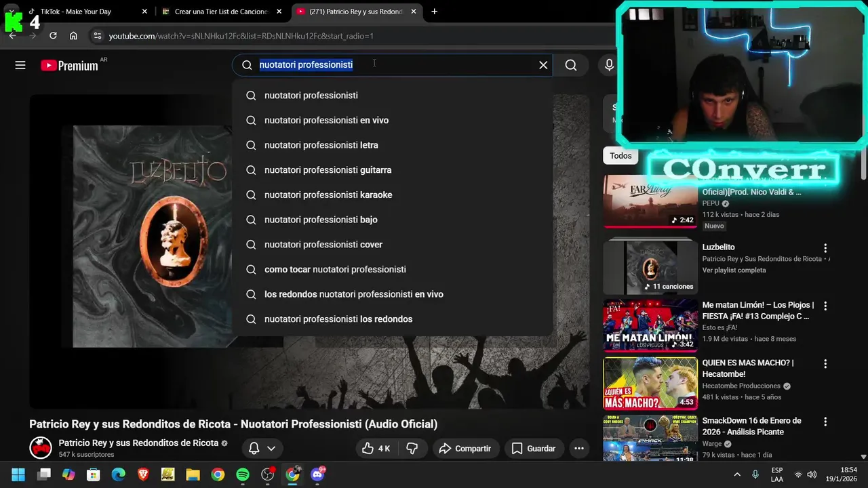The width and height of the screenshot is (868, 488).
Task: Select the 'Todos' filter chip
Action: tap(620, 156)
